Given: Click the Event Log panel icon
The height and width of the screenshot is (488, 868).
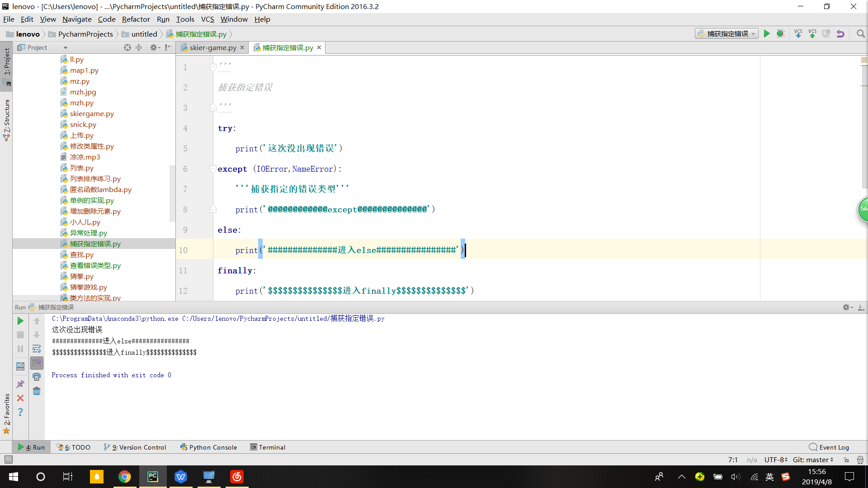Looking at the screenshot, I should click(812, 447).
